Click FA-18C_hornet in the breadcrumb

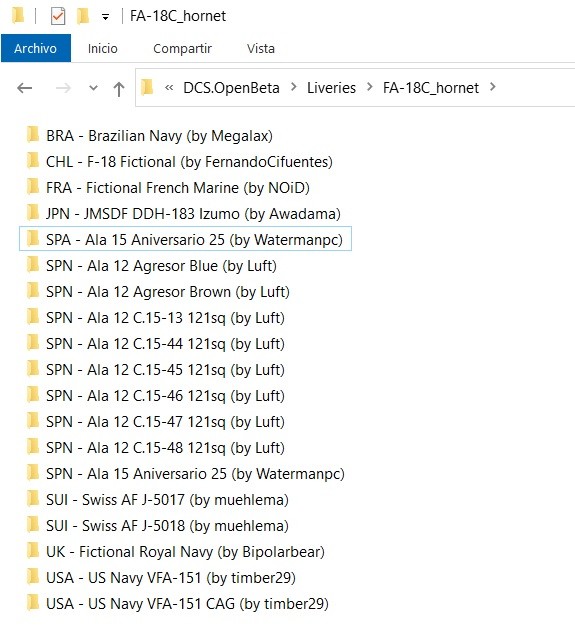[x=431, y=87]
